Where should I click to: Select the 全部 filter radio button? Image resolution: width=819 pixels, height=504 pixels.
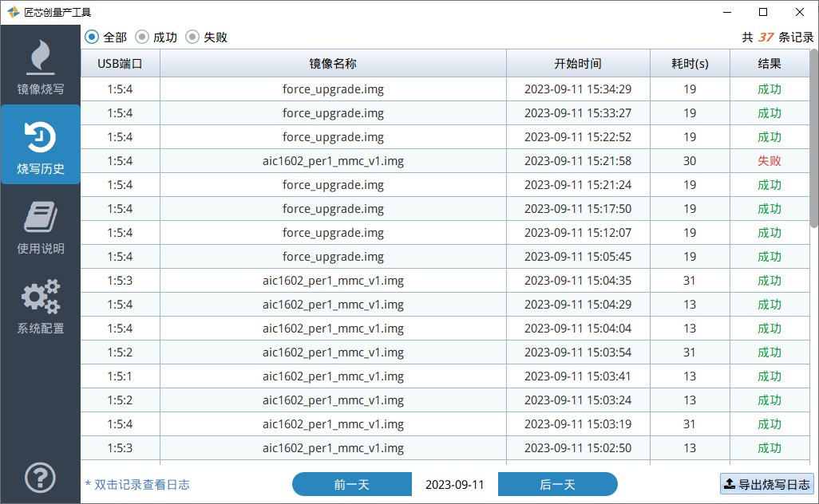(x=93, y=36)
